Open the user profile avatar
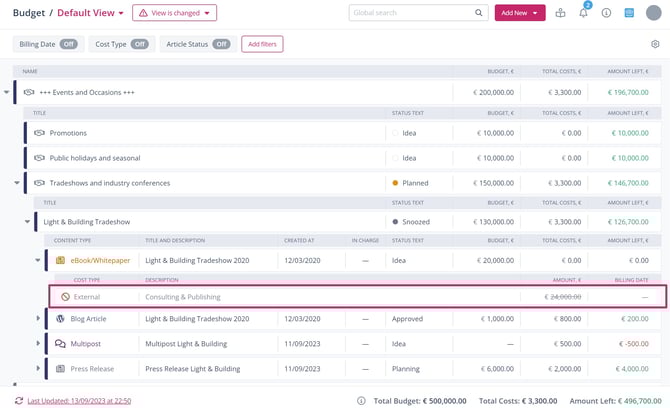 654,13
